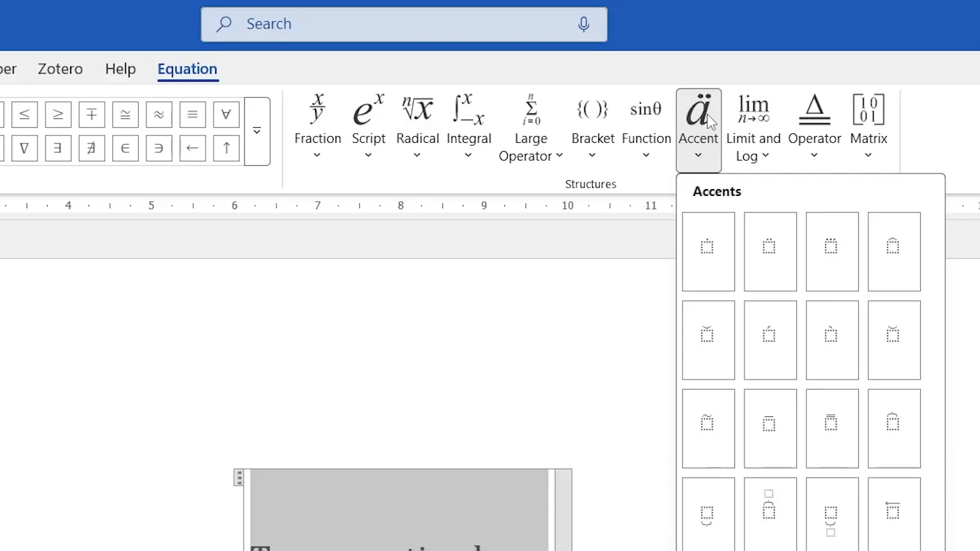
Task: Switch to the Help tab
Action: (x=120, y=69)
